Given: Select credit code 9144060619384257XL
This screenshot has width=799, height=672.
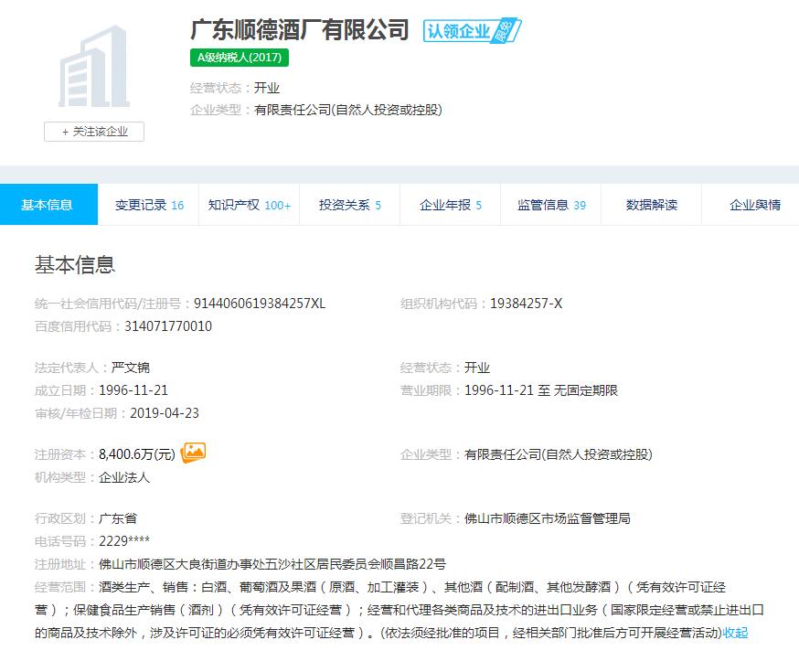Looking at the screenshot, I should [260, 304].
